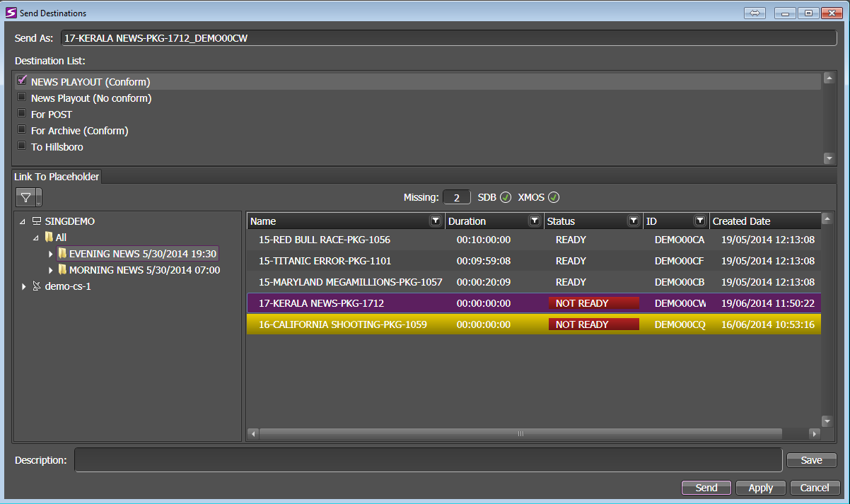Enable the For Archive (Conform) destination
The height and width of the screenshot is (504, 850).
(21, 130)
